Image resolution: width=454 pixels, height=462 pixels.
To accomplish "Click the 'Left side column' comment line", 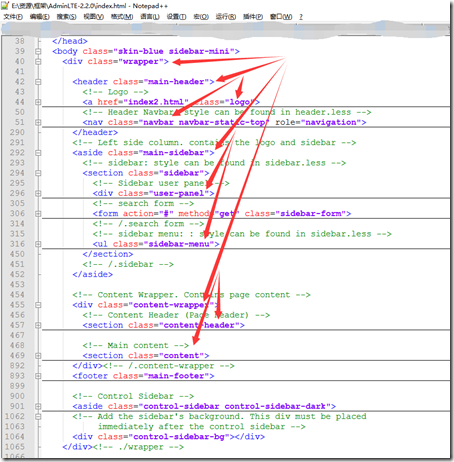I will coord(214,143).
